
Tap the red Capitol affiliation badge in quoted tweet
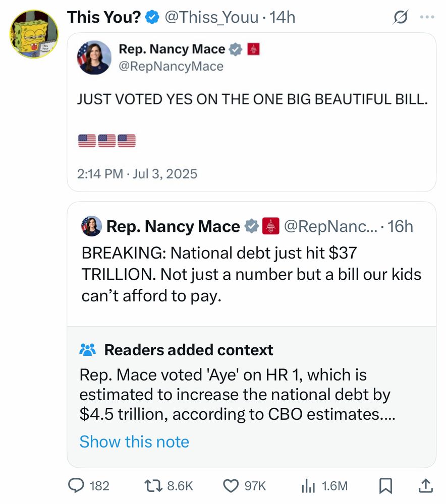click(x=270, y=226)
